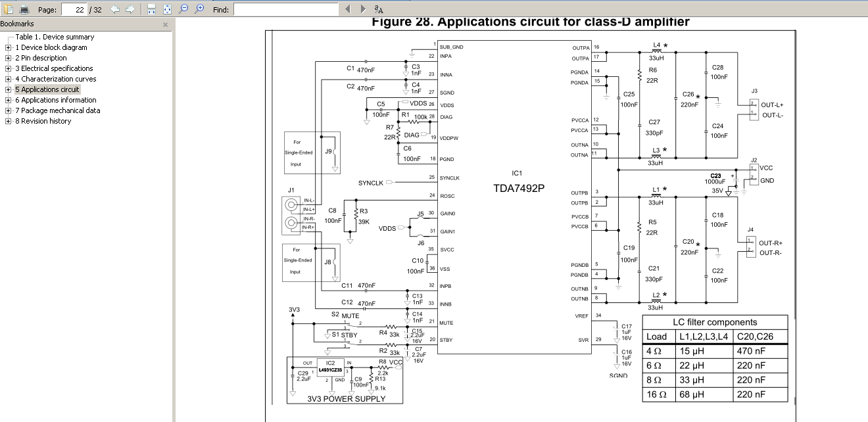Expand the Device block diagram bookmark
868x422 pixels.
pos(8,47)
